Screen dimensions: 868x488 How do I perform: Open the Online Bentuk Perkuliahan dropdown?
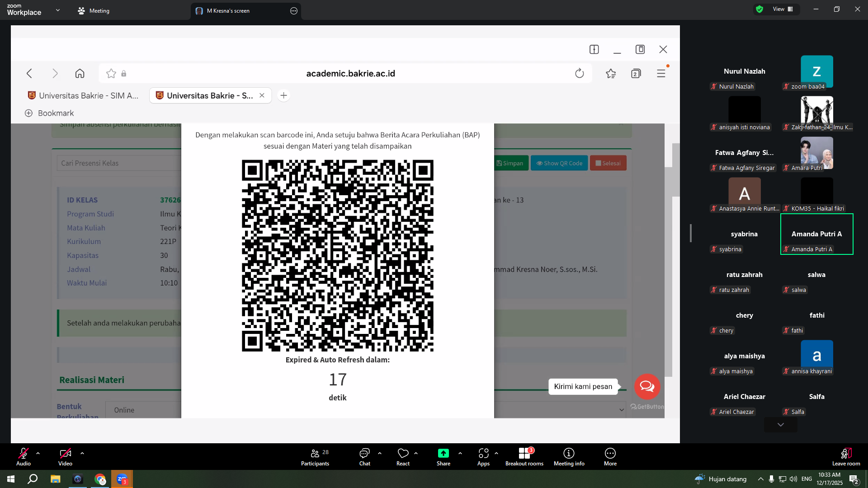366,410
